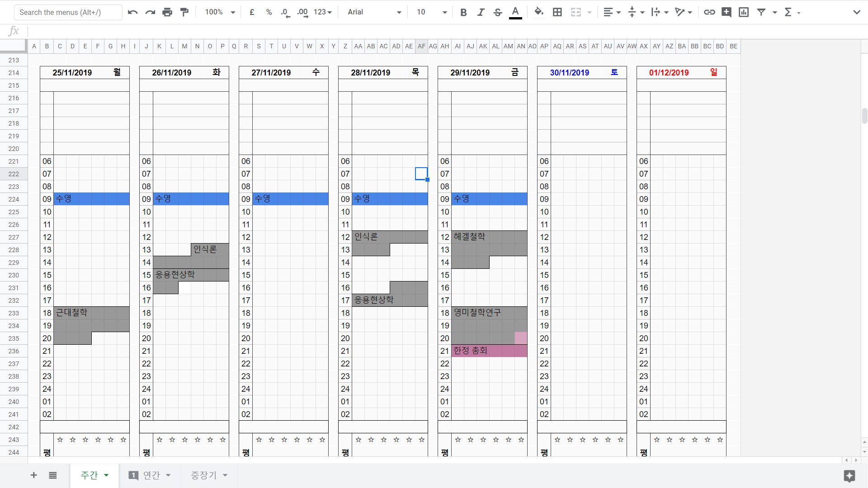Image resolution: width=868 pixels, height=488 pixels.
Task: Toggle Bold formatting
Action: pos(463,12)
